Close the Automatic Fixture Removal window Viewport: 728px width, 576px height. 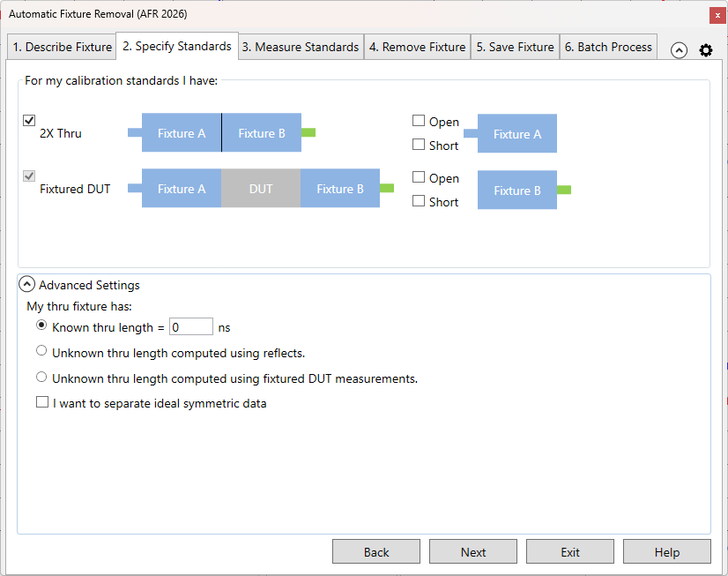tap(717, 14)
